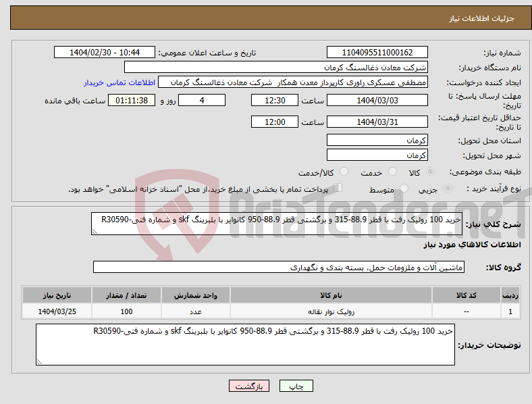Click the اطلاعات کالاهای مورد نیاز heading
532x404 pixels.
[x=472, y=245]
